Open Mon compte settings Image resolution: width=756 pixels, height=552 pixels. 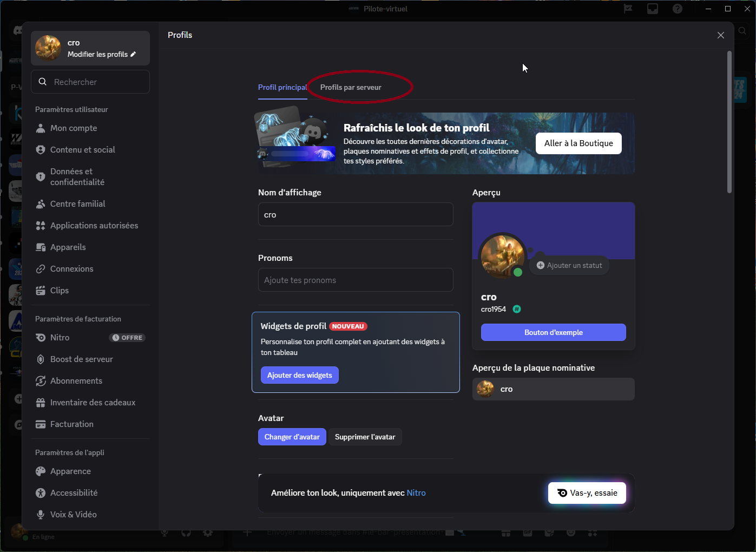[x=74, y=128]
